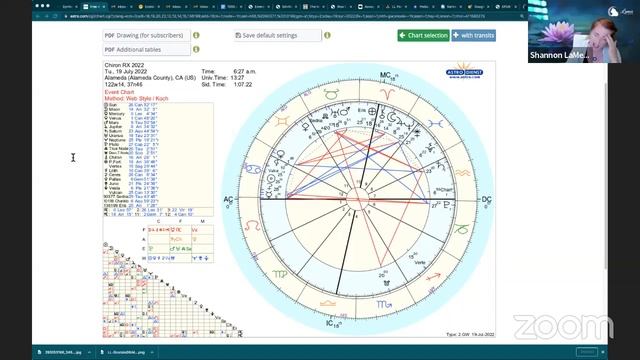The image size is (640, 360).
Task: Click the 'with transits' button
Action: (x=473, y=36)
